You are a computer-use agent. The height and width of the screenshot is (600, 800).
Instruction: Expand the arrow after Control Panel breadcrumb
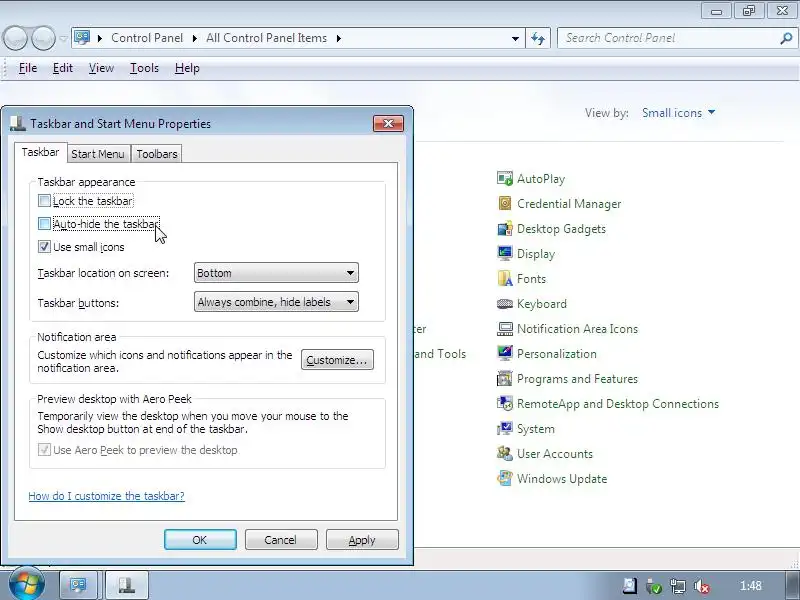click(x=194, y=38)
